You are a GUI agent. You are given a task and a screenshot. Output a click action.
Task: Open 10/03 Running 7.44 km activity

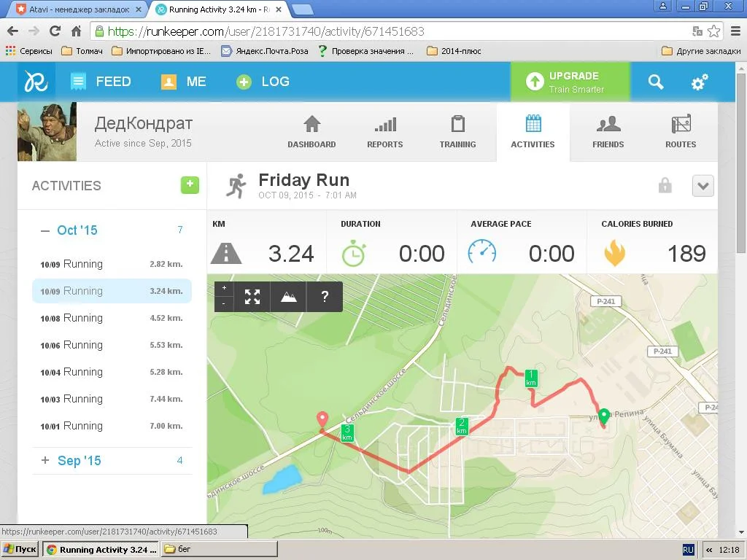112,399
